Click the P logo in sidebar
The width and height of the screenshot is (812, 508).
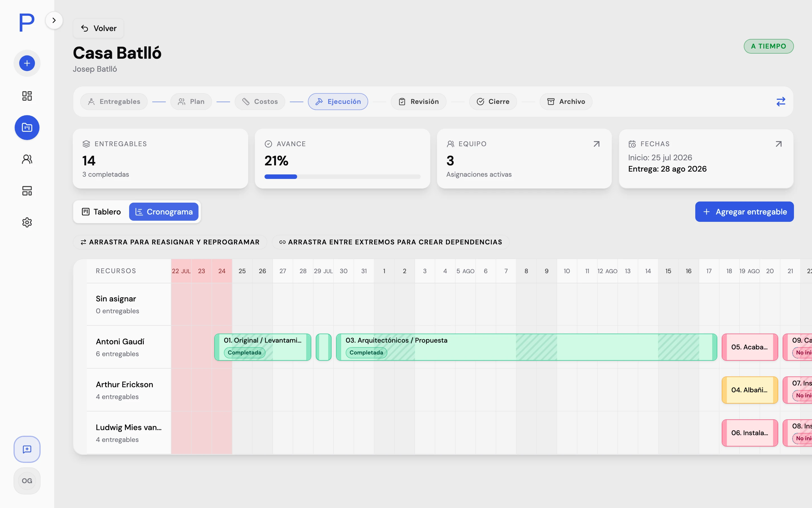27,23
